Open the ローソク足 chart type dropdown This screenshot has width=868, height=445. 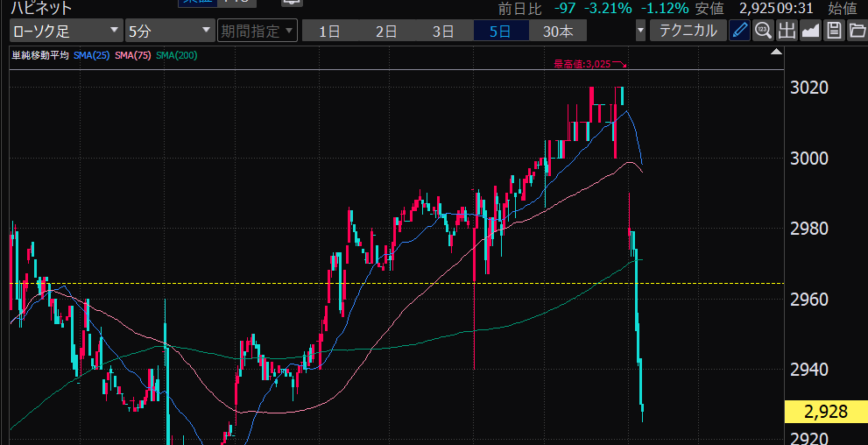pos(66,31)
